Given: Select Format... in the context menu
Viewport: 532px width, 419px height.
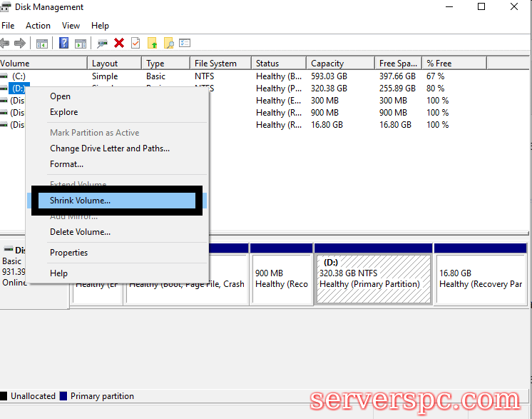Looking at the screenshot, I should coord(66,164).
